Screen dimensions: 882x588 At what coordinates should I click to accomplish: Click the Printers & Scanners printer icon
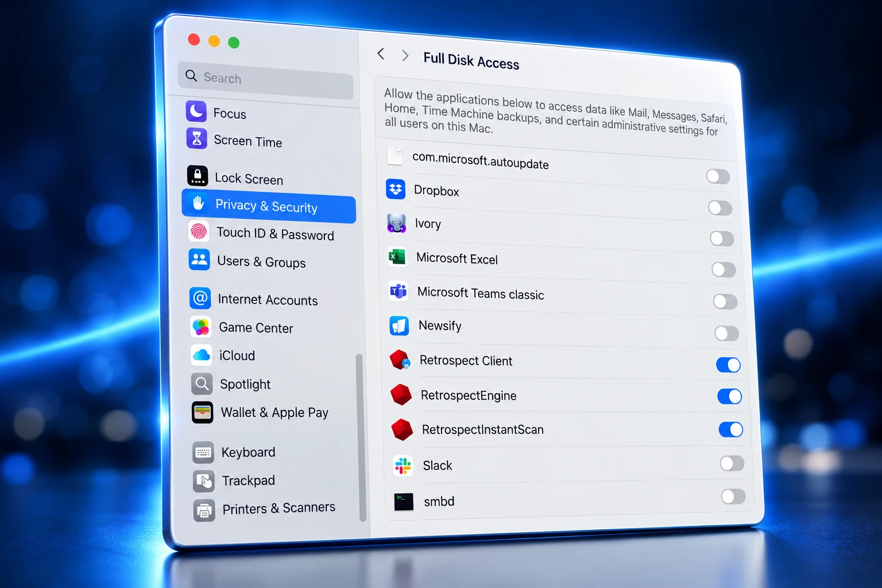click(x=204, y=509)
